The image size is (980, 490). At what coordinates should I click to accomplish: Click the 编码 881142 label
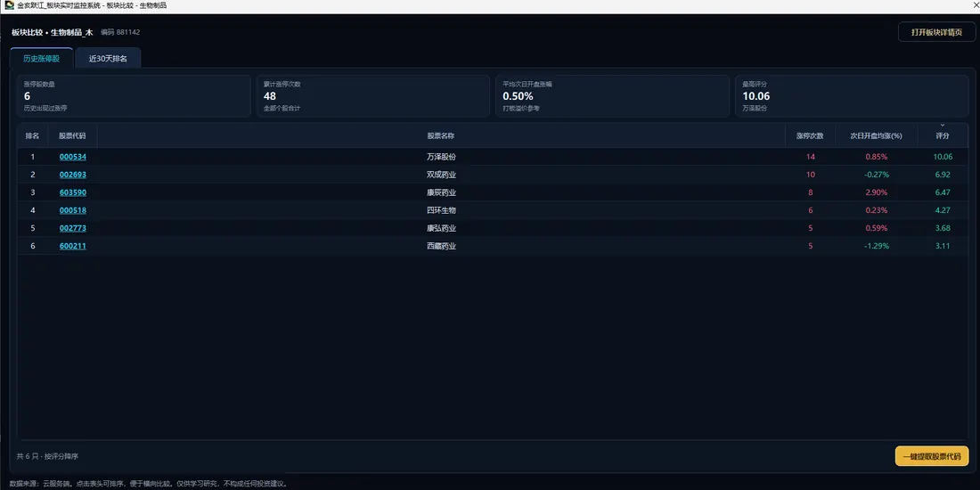point(120,32)
